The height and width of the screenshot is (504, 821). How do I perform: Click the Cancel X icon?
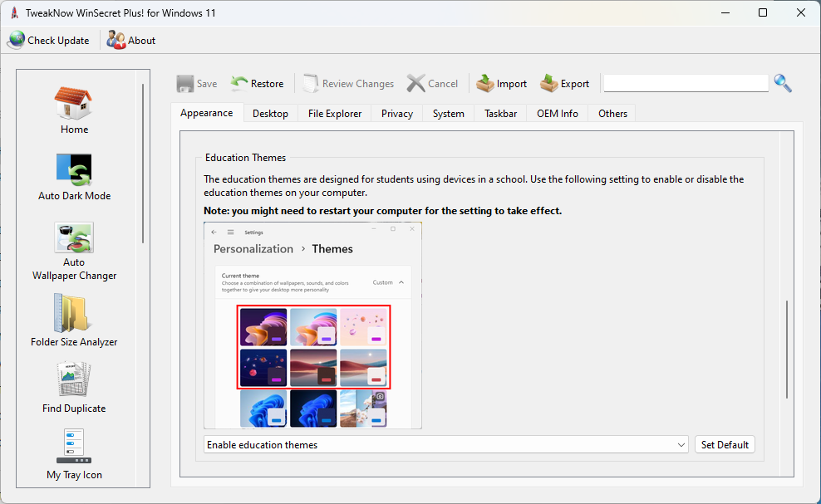pyautogui.click(x=415, y=83)
